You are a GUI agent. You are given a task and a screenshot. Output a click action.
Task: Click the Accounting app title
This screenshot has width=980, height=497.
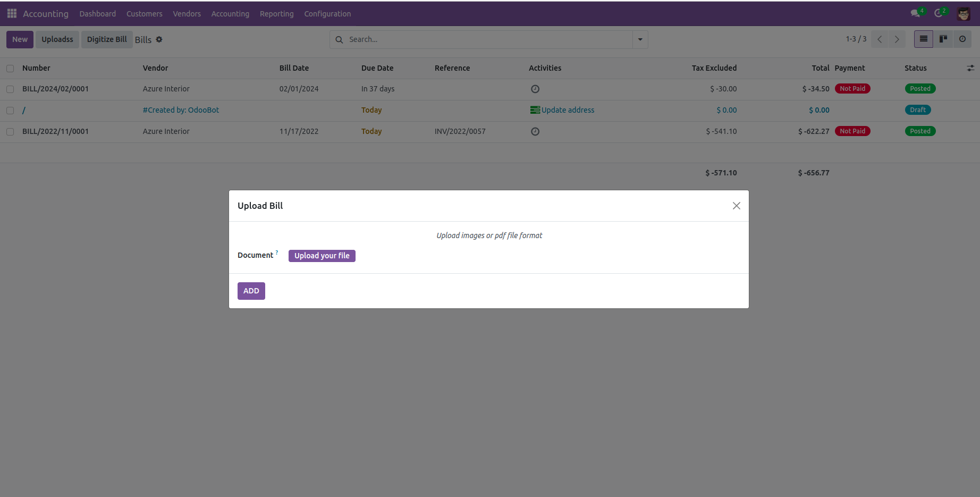point(46,14)
